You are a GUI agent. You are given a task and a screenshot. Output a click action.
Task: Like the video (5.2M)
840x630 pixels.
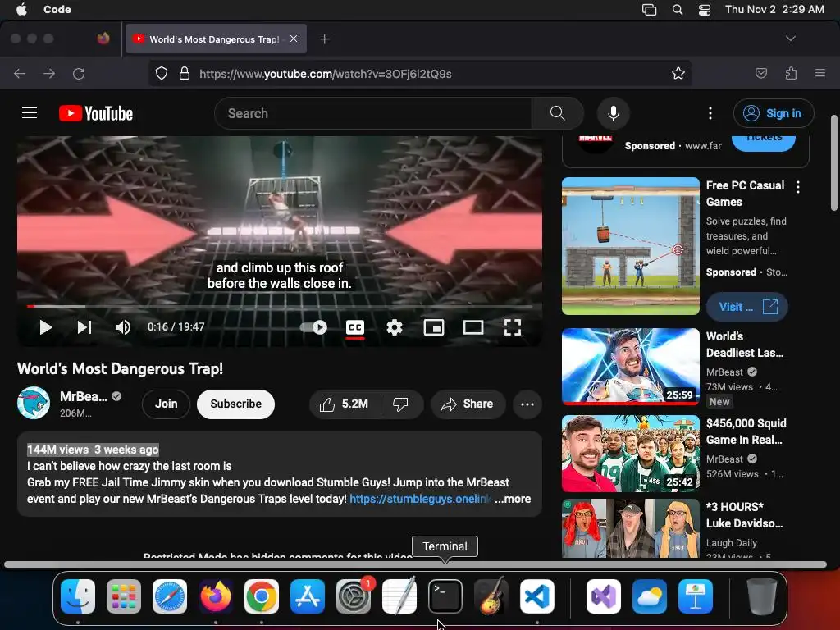coord(345,404)
